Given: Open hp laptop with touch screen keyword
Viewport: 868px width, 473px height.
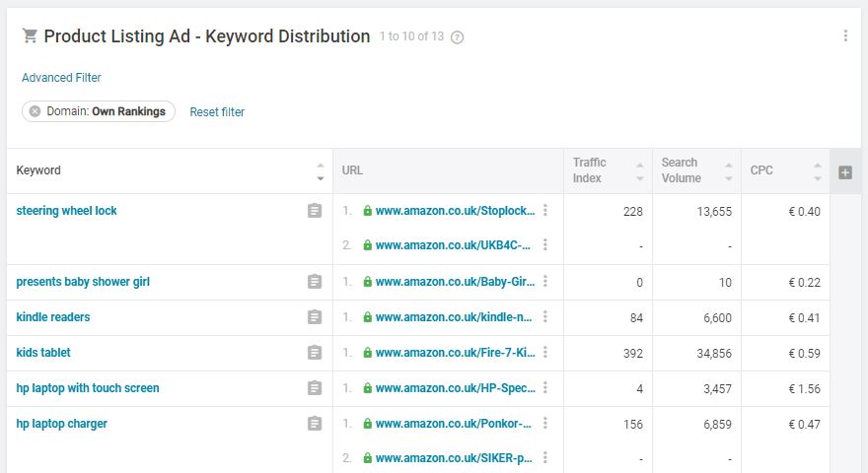Looking at the screenshot, I should pos(88,388).
